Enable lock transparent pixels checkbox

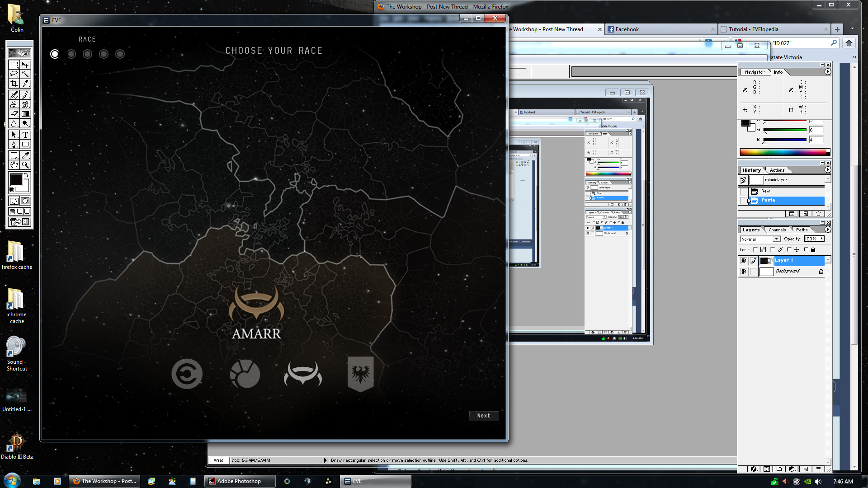(755, 249)
